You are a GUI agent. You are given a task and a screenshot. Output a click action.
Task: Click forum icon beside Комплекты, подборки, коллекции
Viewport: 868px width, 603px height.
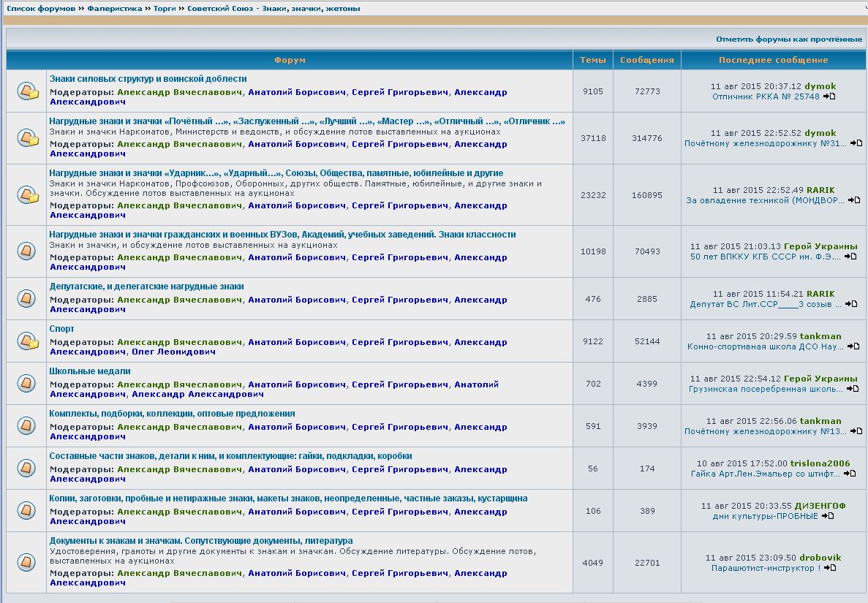point(26,426)
